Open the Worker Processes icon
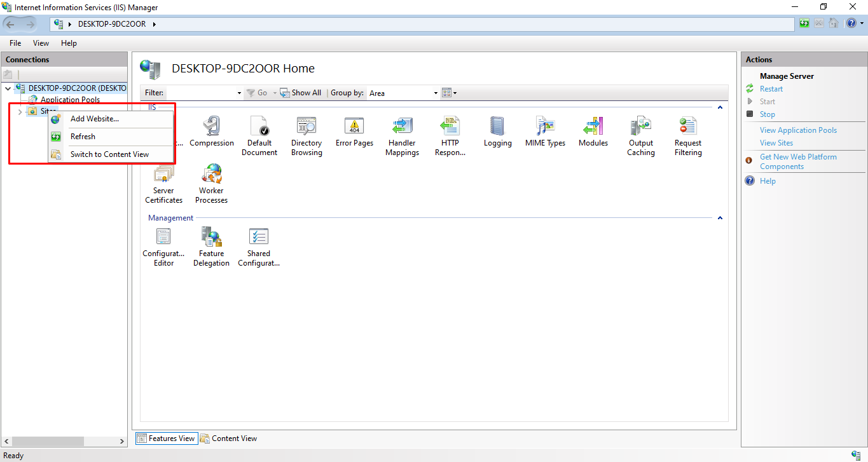Viewport: 868px width, 462px height. click(x=211, y=175)
